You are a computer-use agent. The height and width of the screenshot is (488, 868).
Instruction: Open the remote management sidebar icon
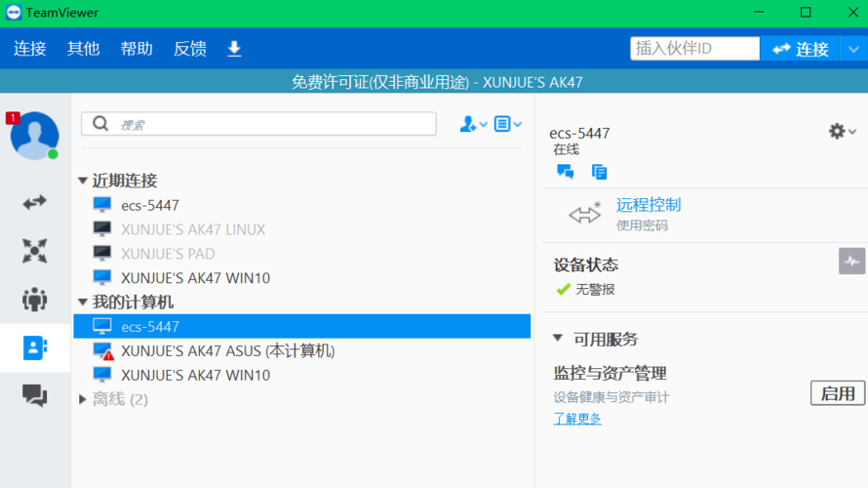(x=34, y=251)
